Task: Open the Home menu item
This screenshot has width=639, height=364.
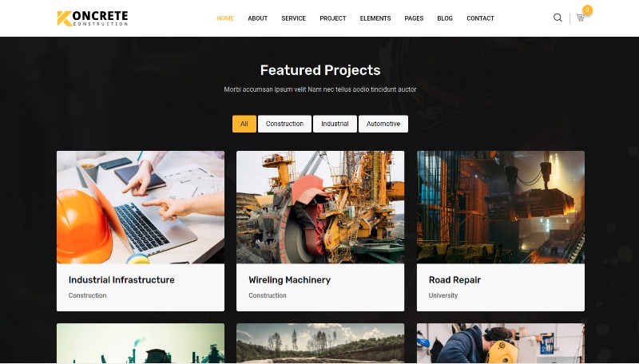Action: point(225,18)
